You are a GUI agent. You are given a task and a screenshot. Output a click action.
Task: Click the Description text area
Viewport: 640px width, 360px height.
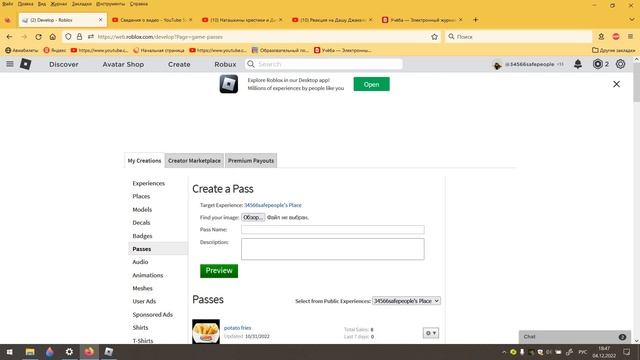tap(333, 249)
